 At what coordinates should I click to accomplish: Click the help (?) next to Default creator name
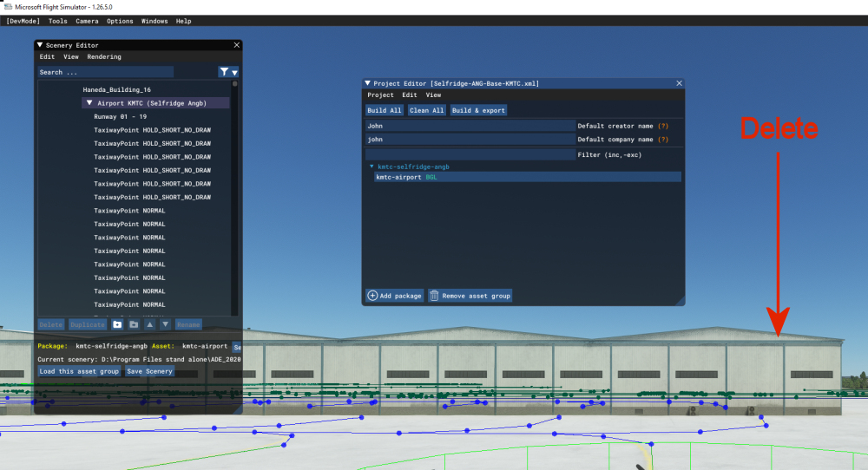coord(663,126)
